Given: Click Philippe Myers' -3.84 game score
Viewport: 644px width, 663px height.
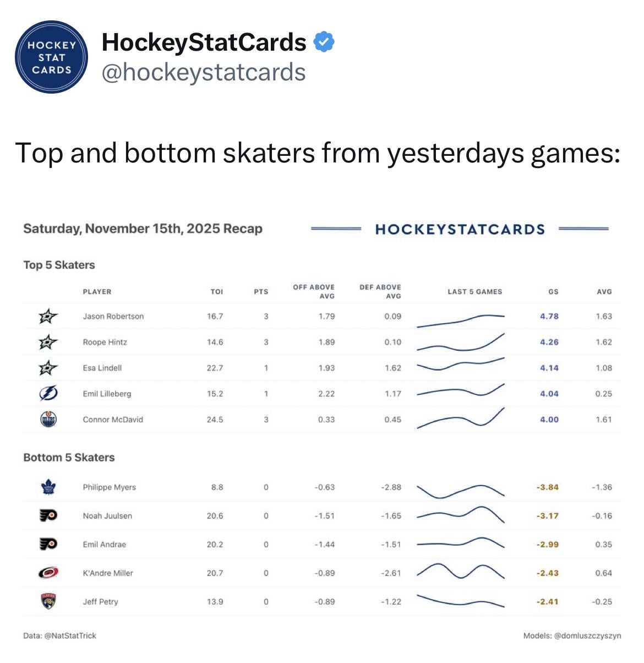Looking at the screenshot, I should click(548, 487).
